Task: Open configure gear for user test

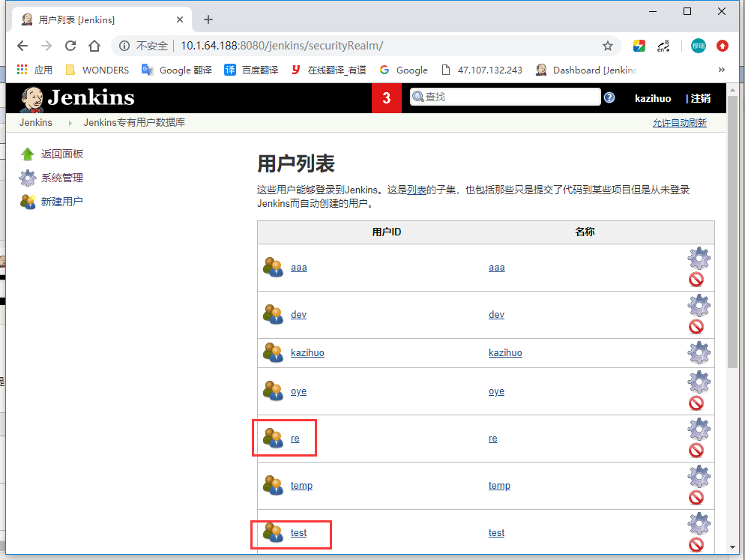Action: tap(699, 523)
